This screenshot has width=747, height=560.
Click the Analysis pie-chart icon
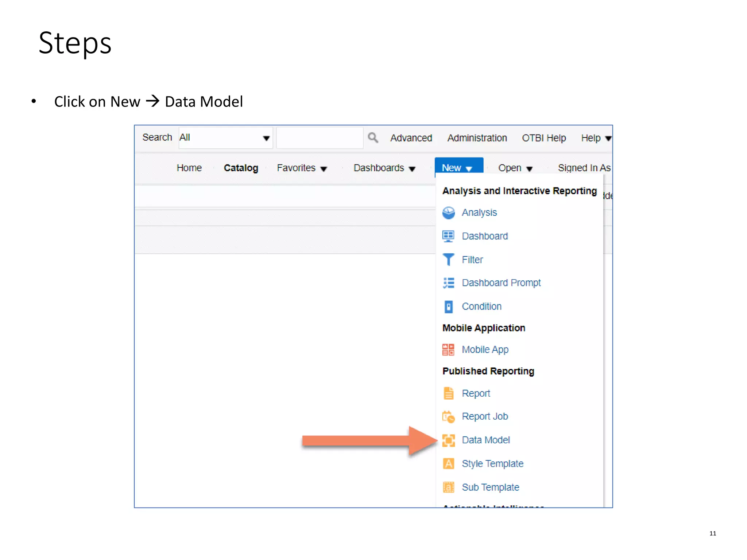tap(448, 213)
